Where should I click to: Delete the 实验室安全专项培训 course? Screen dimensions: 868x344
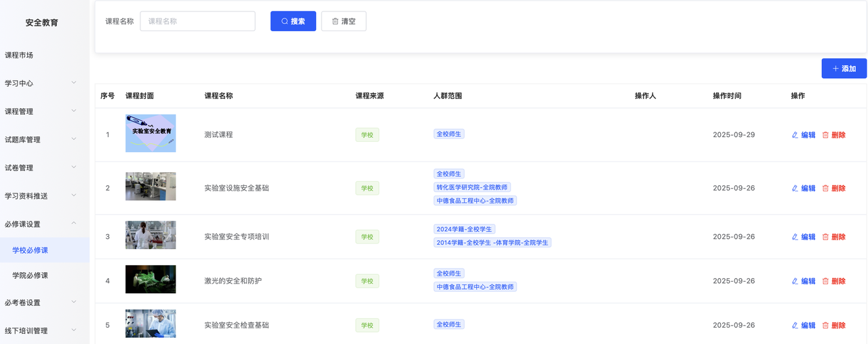click(x=833, y=237)
